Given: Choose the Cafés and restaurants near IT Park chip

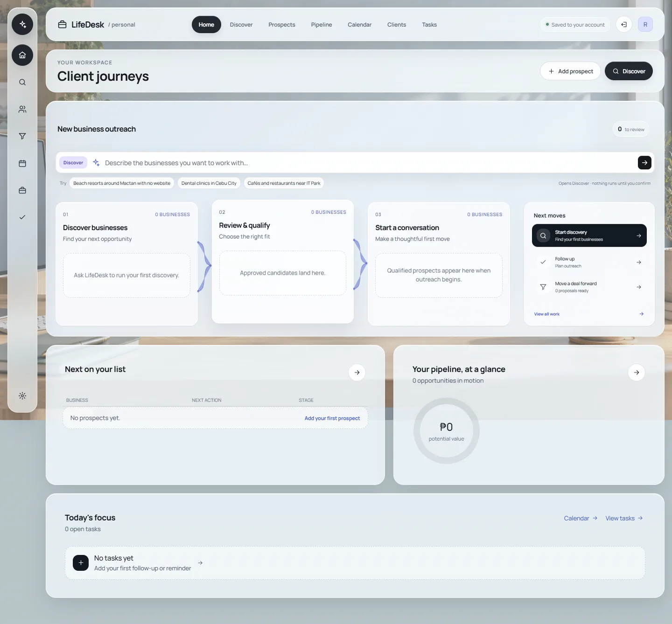Looking at the screenshot, I should pos(284,183).
